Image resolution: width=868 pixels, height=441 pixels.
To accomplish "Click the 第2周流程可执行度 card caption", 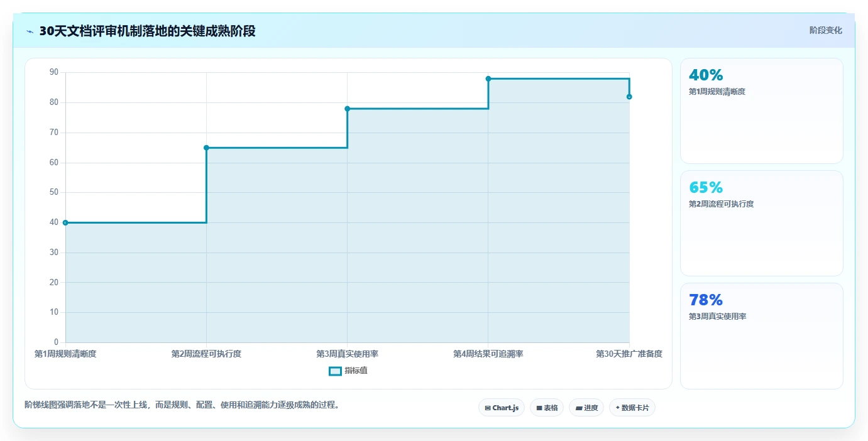I will pos(721,204).
